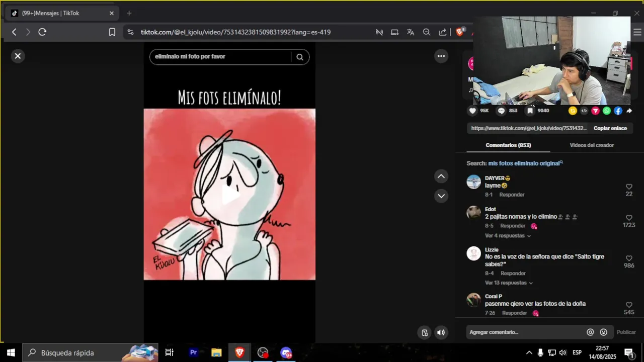Screen dimensions: 644x362
Task: Close the TikTok video viewer
Action: click(18, 56)
